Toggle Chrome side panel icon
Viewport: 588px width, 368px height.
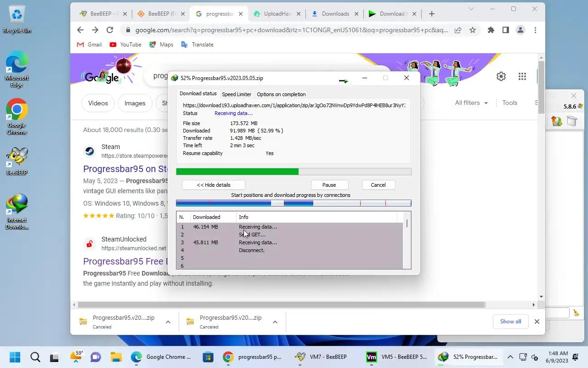pyautogui.click(x=505, y=30)
